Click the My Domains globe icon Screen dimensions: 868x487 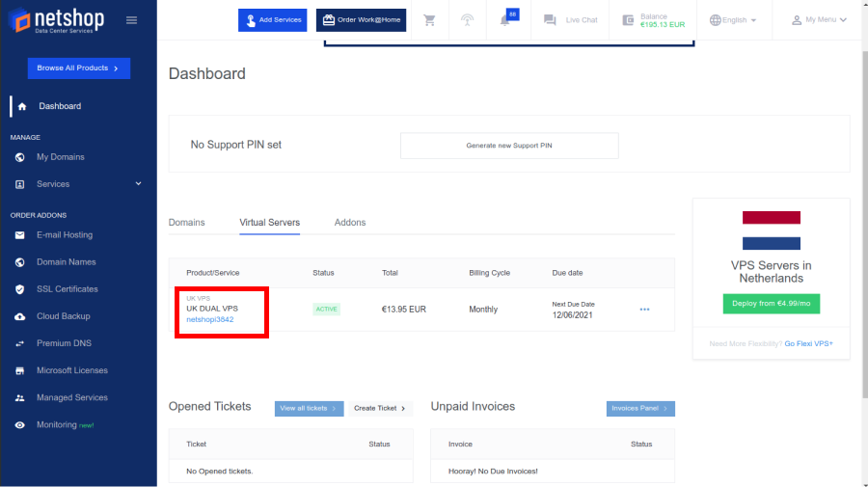tap(20, 157)
